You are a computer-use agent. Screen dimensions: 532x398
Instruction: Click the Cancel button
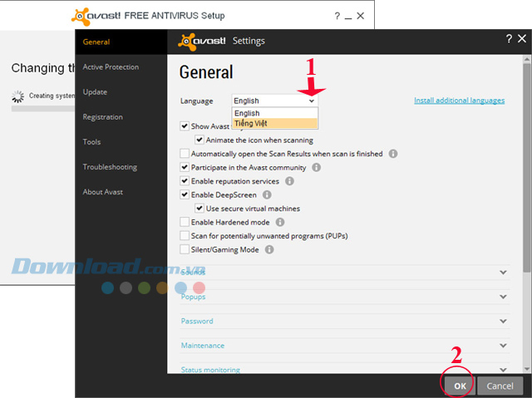tap(500, 386)
